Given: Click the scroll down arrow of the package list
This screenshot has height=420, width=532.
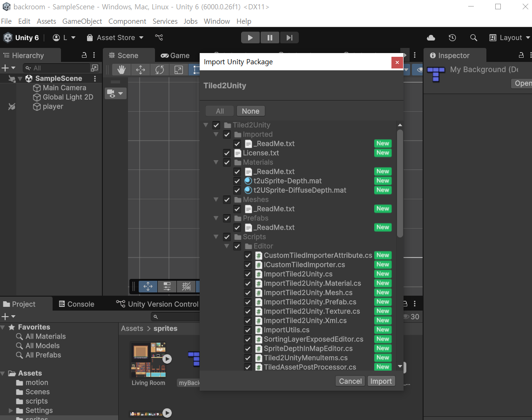Looking at the screenshot, I should [400, 366].
